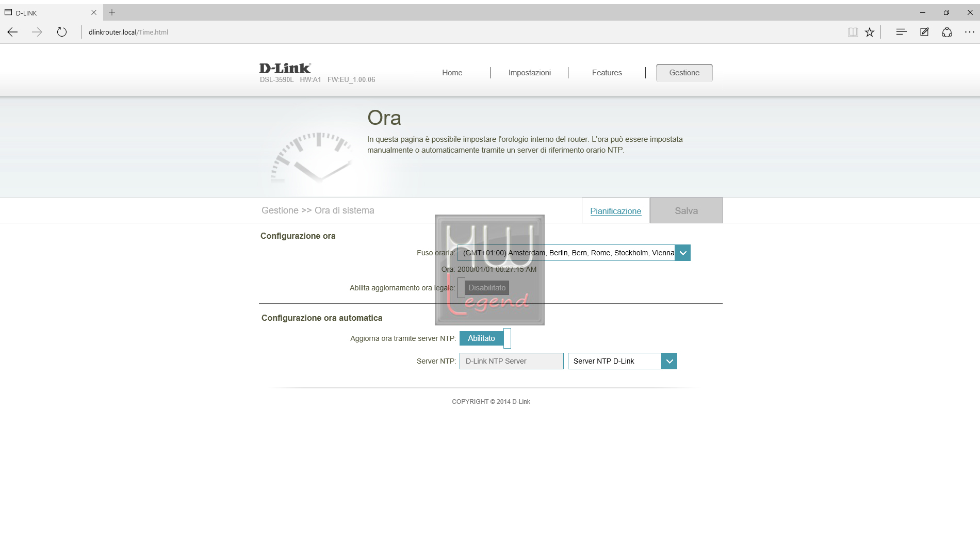Open a new browser tab

(x=112, y=12)
